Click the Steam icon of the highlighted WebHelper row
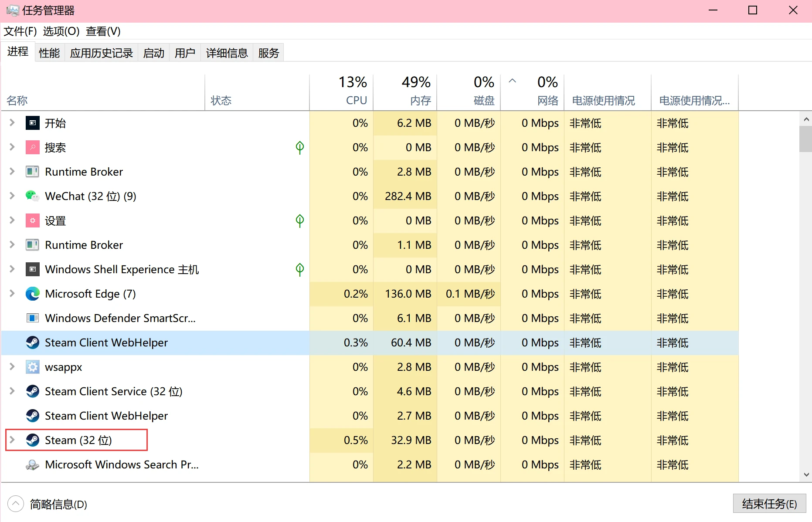Viewport: 812px width, 522px height. pos(32,343)
